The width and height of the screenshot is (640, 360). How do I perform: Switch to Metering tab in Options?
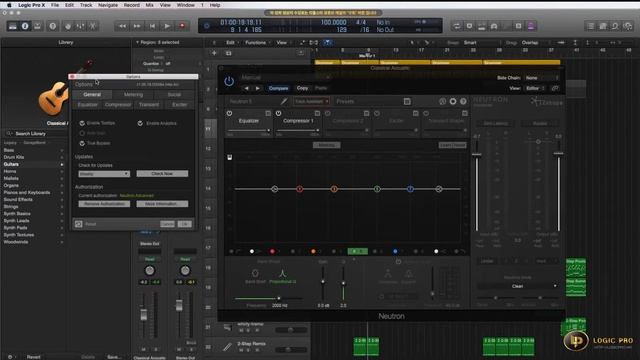click(133, 94)
